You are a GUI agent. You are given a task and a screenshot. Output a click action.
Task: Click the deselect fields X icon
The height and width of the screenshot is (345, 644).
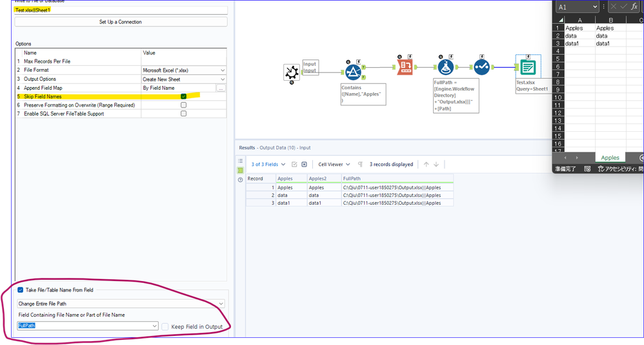point(304,164)
